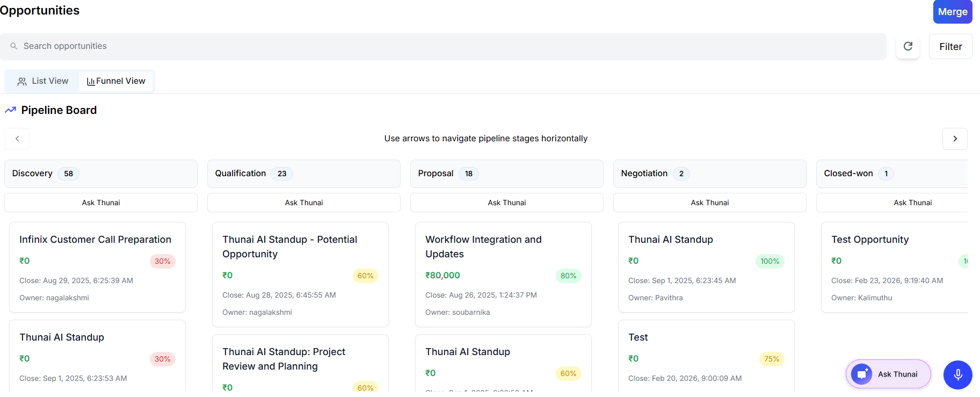Select the Closed-won stage header
Viewport: 980px width, 397px height.
pyautogui.click(x=892, y=174)
